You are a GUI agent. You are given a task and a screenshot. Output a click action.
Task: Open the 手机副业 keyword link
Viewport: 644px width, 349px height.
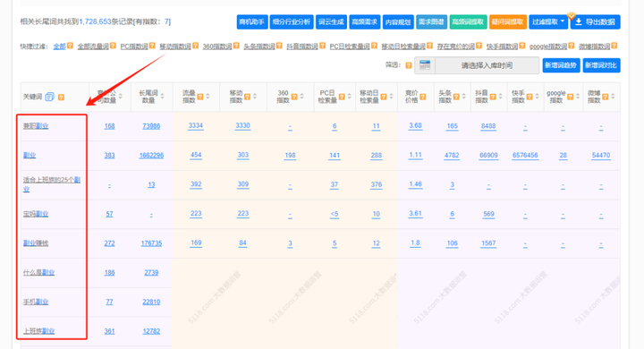(36, 302)
